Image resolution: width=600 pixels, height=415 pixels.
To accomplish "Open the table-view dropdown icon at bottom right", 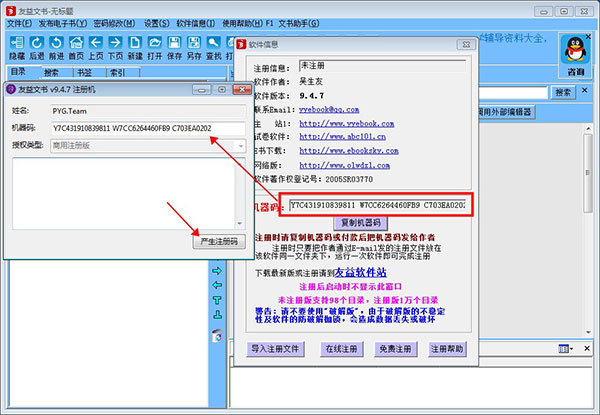I will 566,348.
